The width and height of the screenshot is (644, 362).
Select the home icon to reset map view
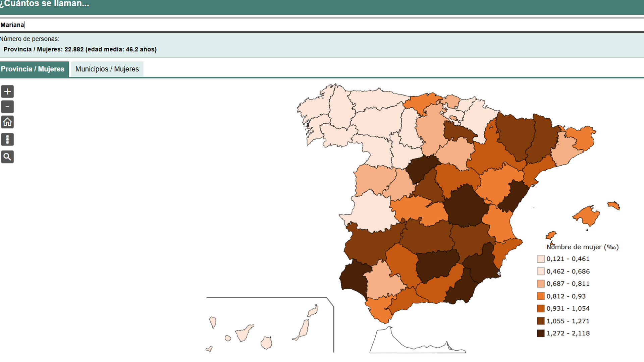pos(7,122)
